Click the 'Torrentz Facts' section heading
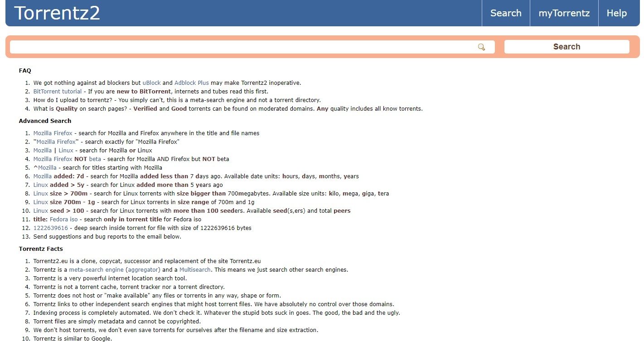Image resolution: width=644 pixels, height=342 pixels. click(x=41, y=249)
